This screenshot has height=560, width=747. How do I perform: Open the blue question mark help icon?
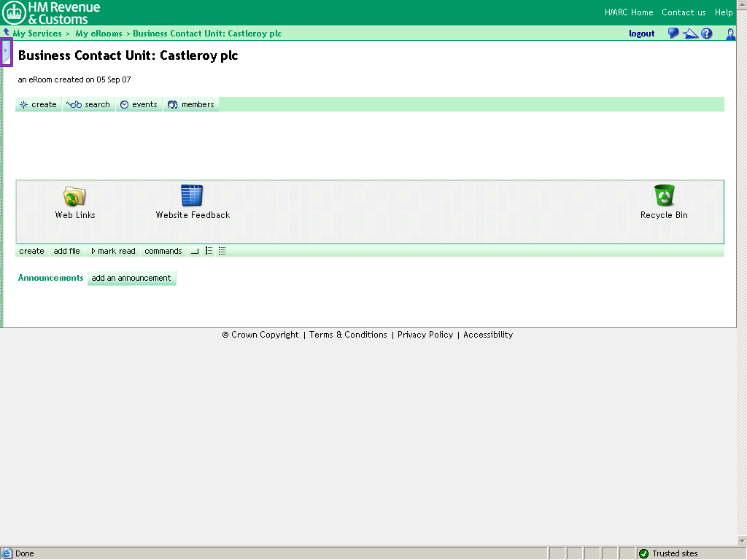[x=706, y=34]
